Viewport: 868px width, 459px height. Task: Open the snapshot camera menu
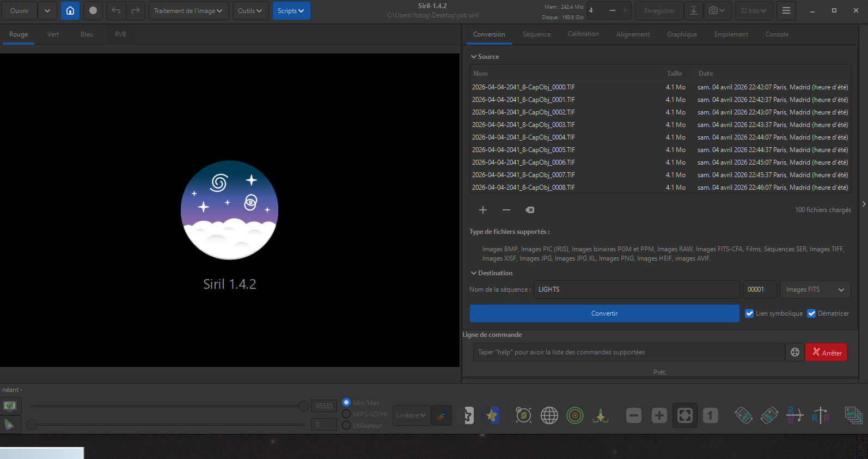pyautogui.click(x=717, y=10)
